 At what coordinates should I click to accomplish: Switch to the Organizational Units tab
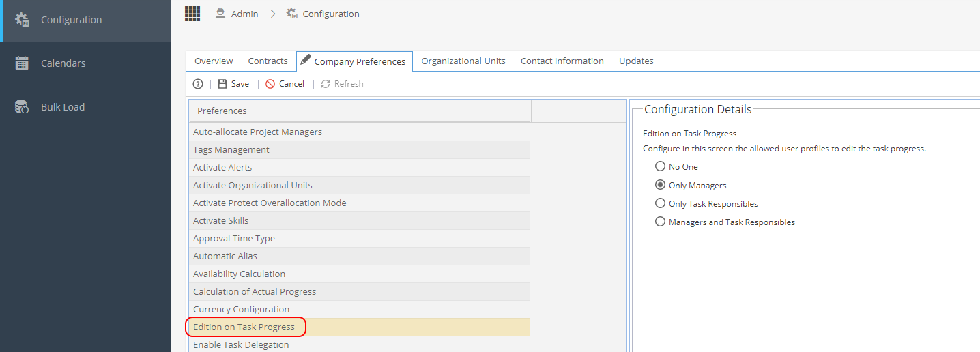point(463,61)
